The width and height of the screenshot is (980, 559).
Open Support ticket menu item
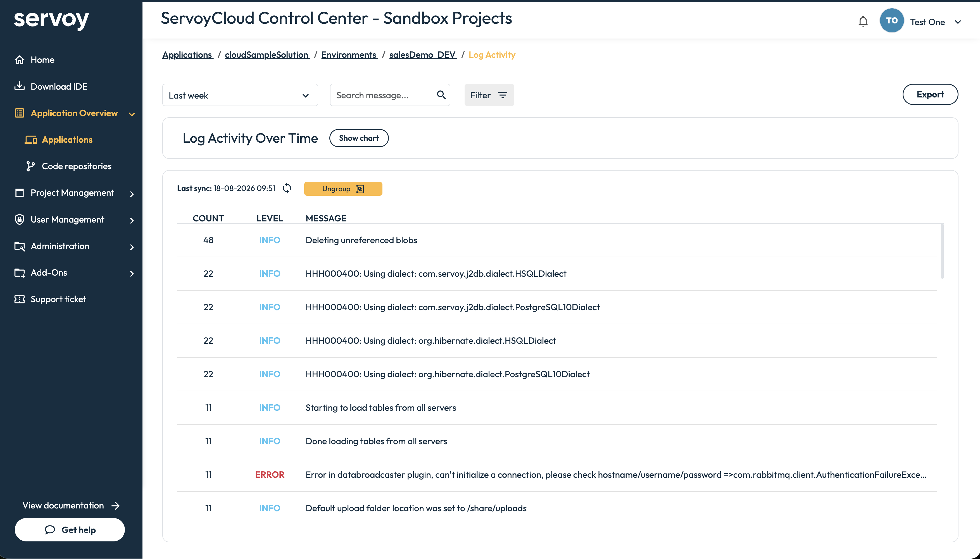click(x=58, y=299)
